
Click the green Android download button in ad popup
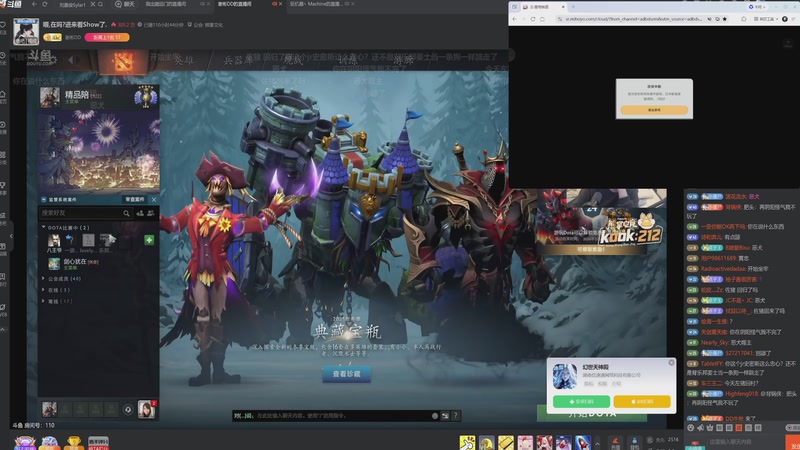(x=582, y=402)
